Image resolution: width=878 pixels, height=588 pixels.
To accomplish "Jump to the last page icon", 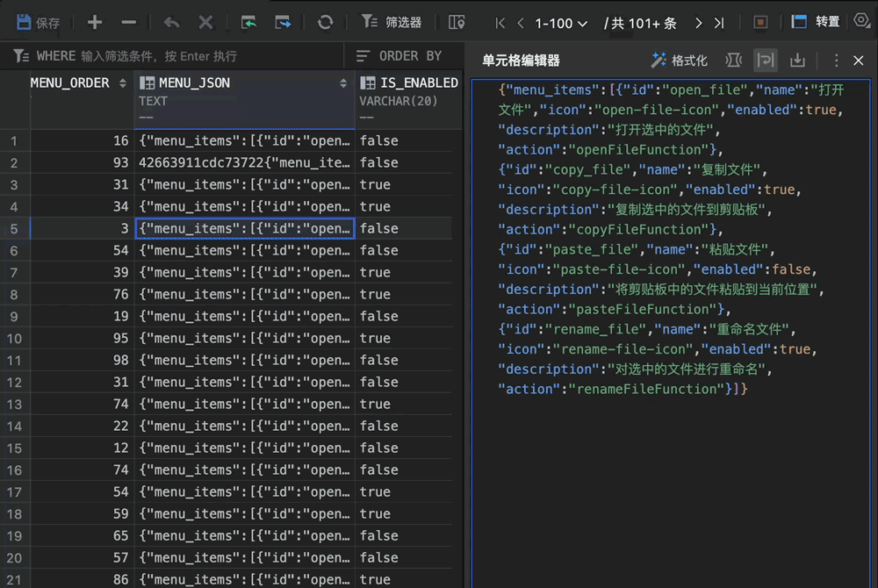I will (x=720, y=23).
